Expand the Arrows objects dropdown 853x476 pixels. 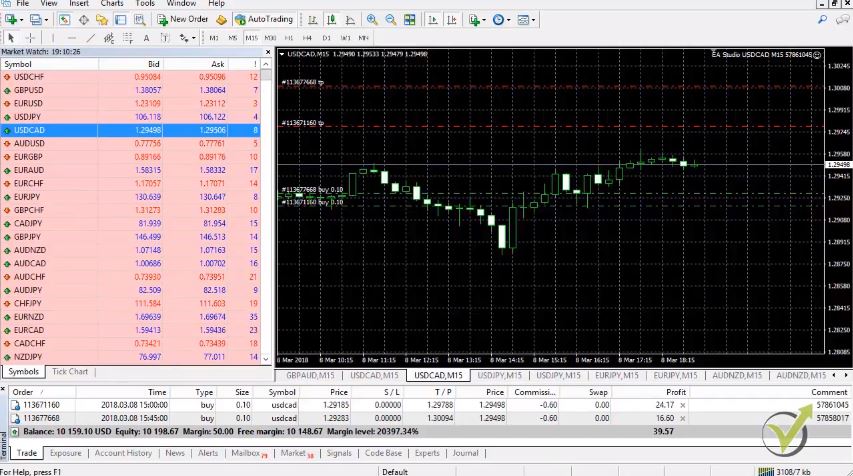[194, 38]
